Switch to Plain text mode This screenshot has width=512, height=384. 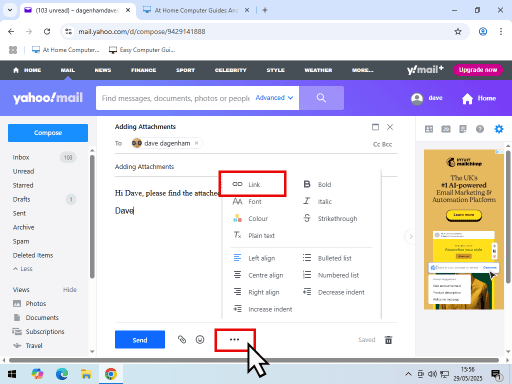click(x=254, y=235)
